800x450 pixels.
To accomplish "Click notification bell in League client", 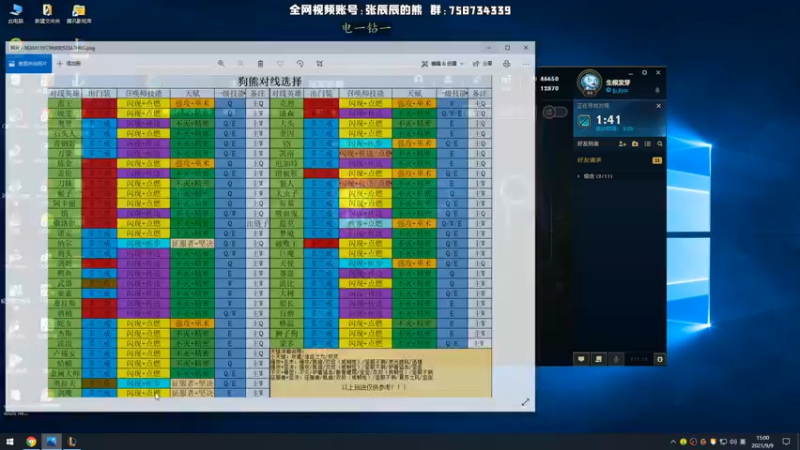I will click(x=657, y=90).
